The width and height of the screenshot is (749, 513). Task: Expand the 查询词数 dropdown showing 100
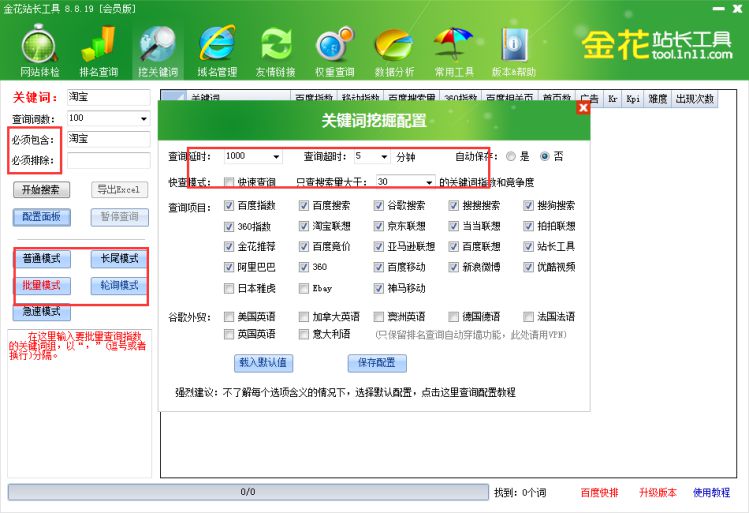pyautogui.click(x=143, y=118)
